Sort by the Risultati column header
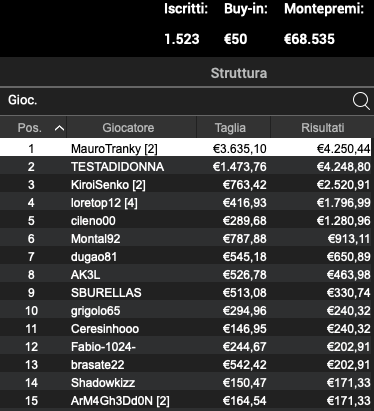 (322, 128)
